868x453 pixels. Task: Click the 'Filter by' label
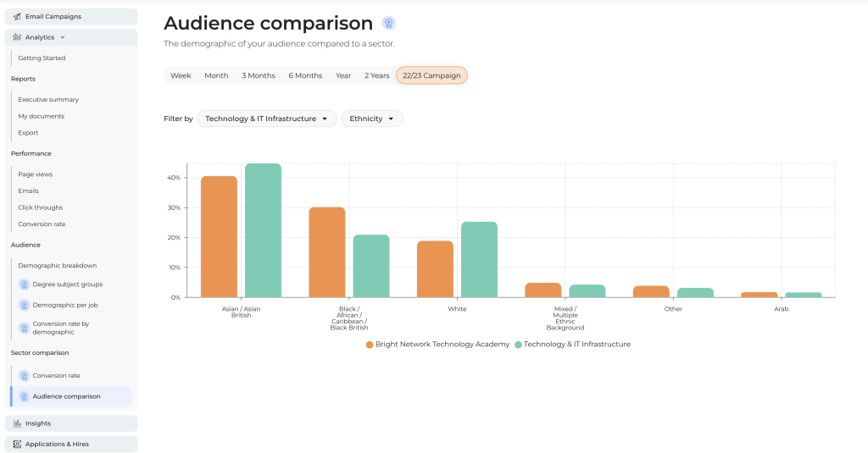tap(178, 119)
